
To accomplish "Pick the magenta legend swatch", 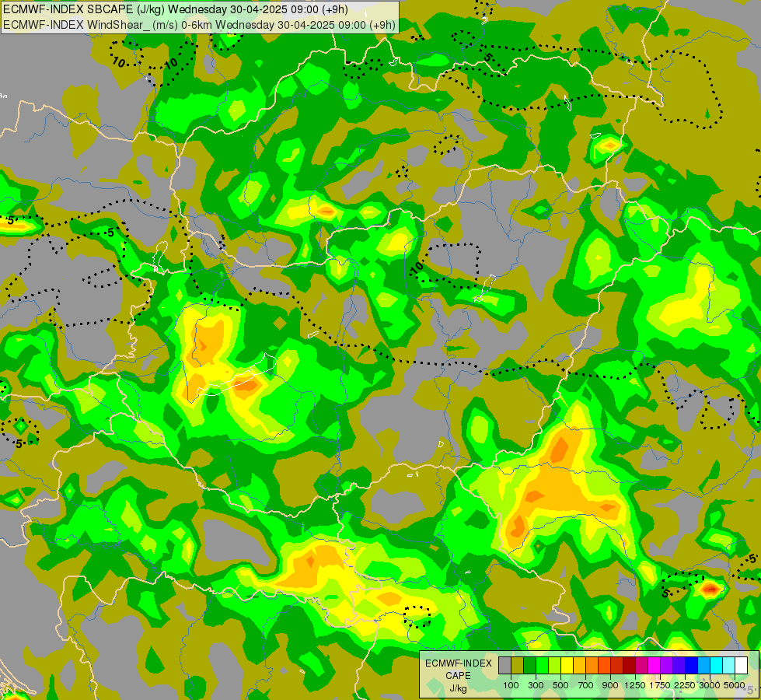I will (x=655, y=666).
